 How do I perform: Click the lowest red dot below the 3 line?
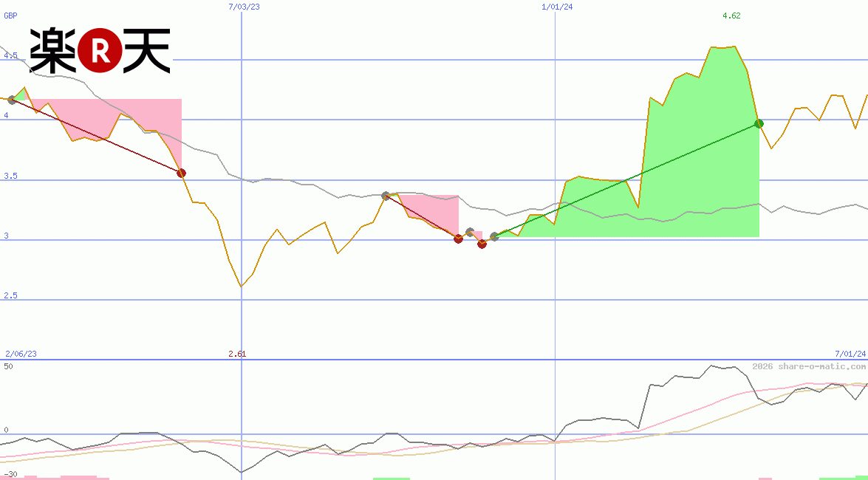(x=482, y=244)
